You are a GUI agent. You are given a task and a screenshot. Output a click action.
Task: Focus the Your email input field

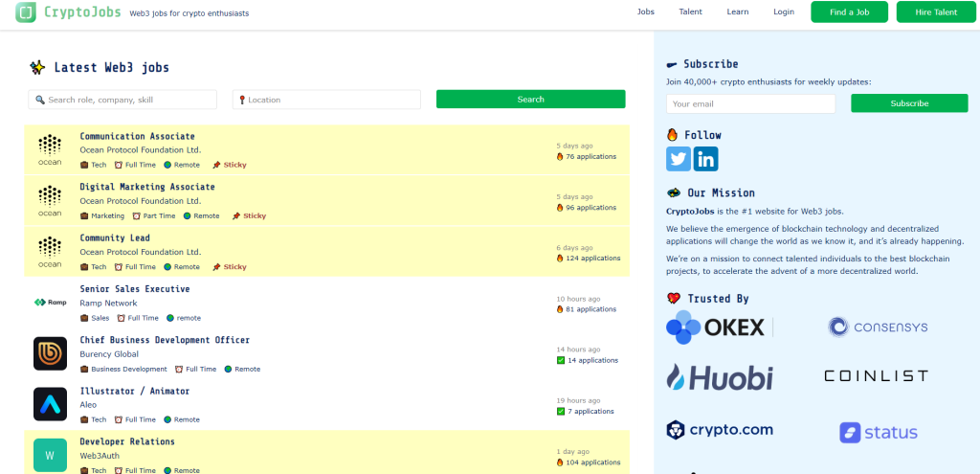(x=750, y=103)
